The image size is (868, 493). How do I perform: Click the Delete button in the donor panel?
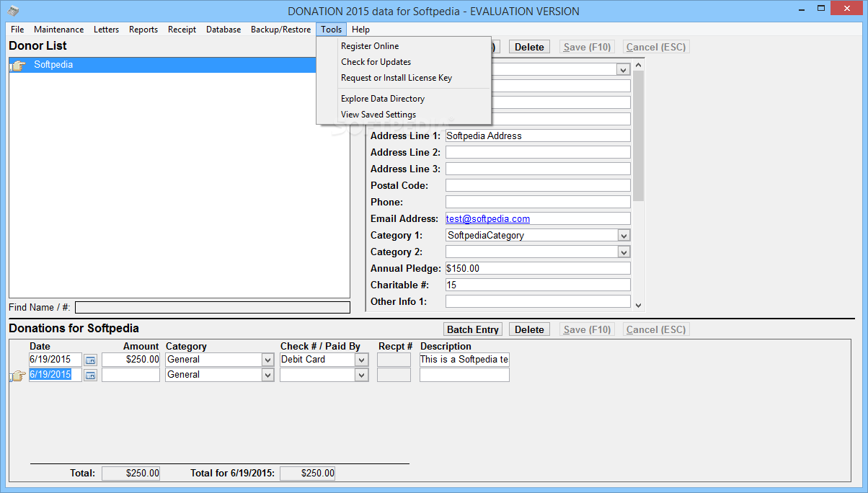529,47
